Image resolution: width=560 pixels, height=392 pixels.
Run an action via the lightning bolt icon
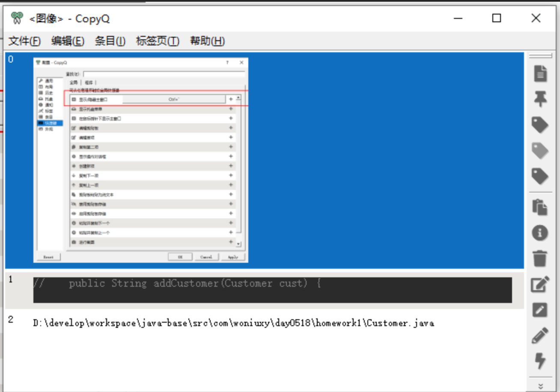[x=540, y=361]
